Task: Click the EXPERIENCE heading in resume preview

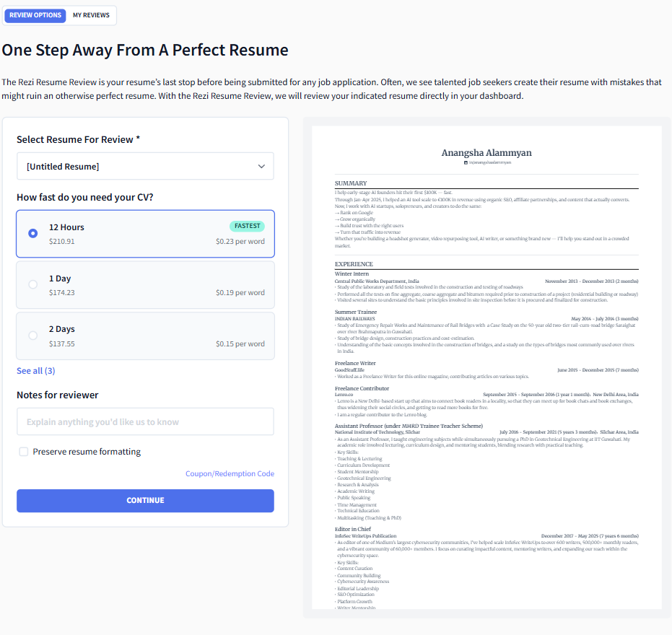Action: coord(354,264)
